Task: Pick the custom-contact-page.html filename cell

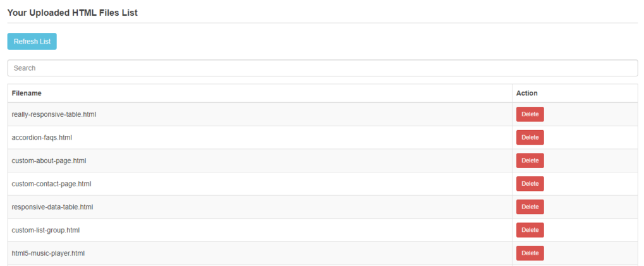Action: [51, 184]
